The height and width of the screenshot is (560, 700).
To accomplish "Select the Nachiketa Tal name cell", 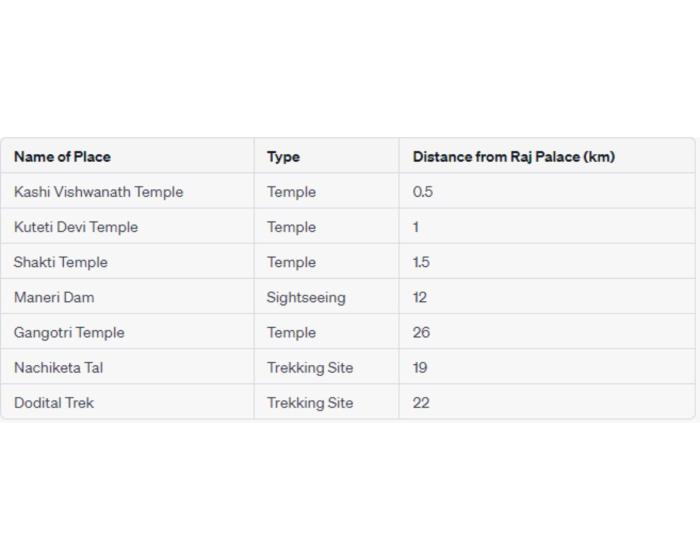I will point(58,367).
